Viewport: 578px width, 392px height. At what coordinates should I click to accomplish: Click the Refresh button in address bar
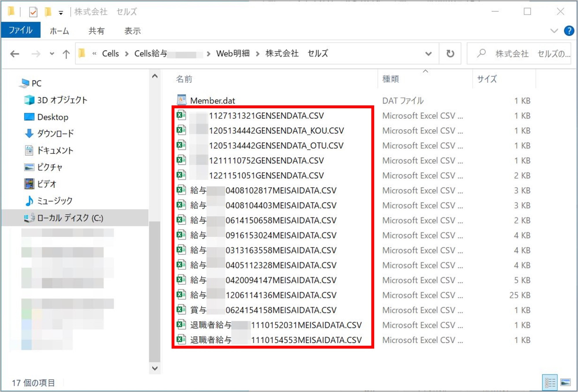point(450,54)
